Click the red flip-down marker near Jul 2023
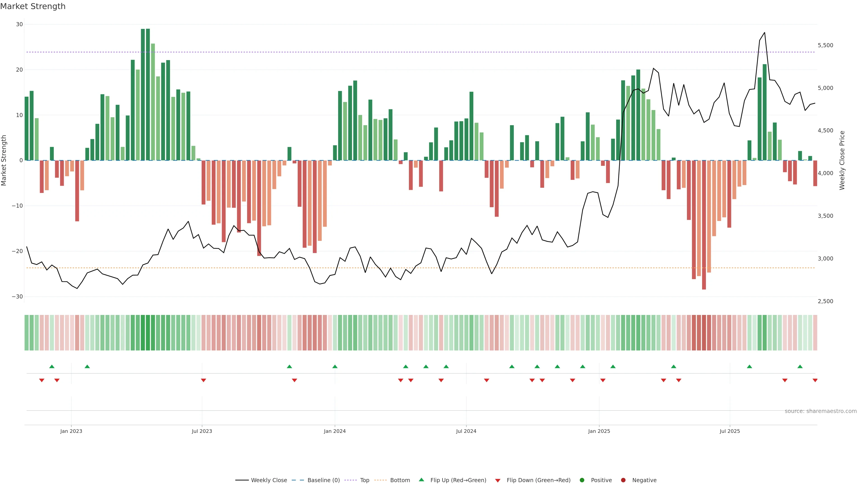The width and height of the screenshot is (868, 488). click(203, 380)
